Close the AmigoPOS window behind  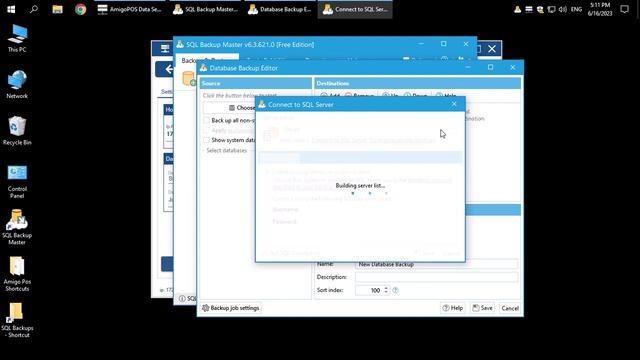click(x=492, y=49)
